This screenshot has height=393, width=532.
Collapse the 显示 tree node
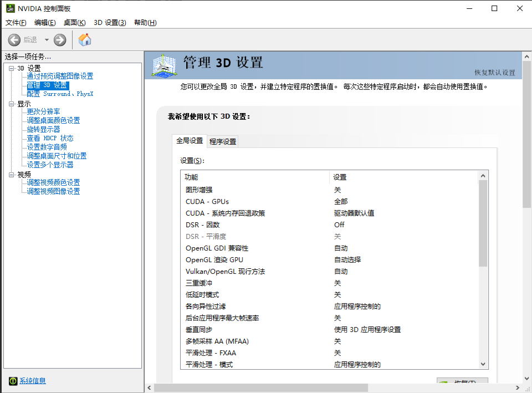(11, 104)
